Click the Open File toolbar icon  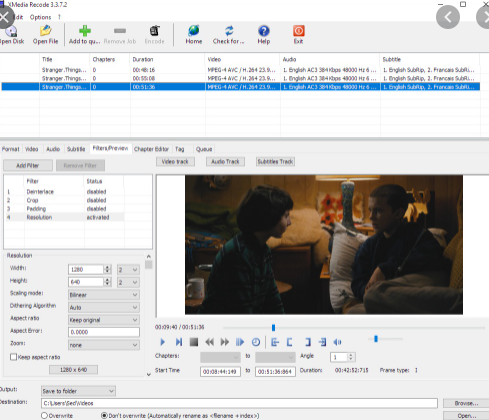[45, 31]
